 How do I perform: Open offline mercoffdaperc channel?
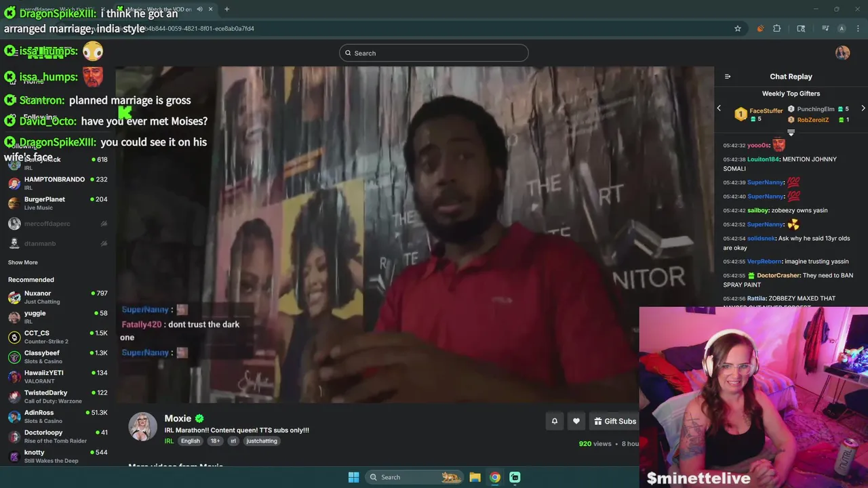coord(58,224)
